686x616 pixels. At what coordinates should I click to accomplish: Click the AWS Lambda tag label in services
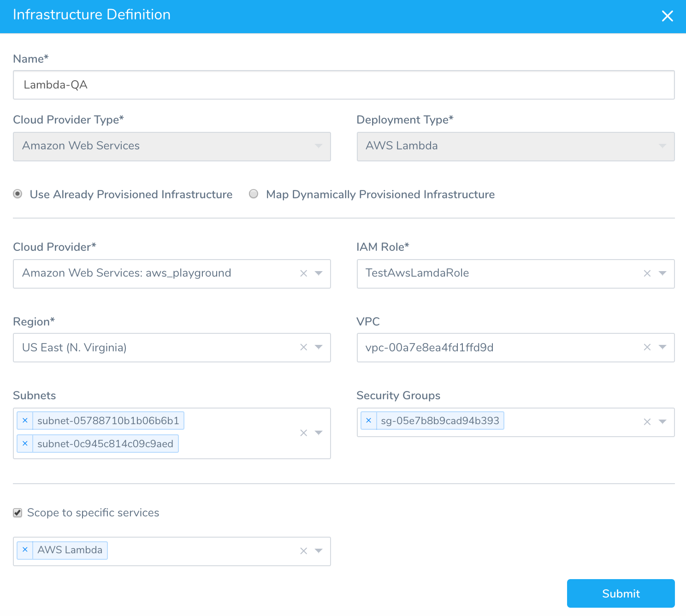[x=70, y=550]
